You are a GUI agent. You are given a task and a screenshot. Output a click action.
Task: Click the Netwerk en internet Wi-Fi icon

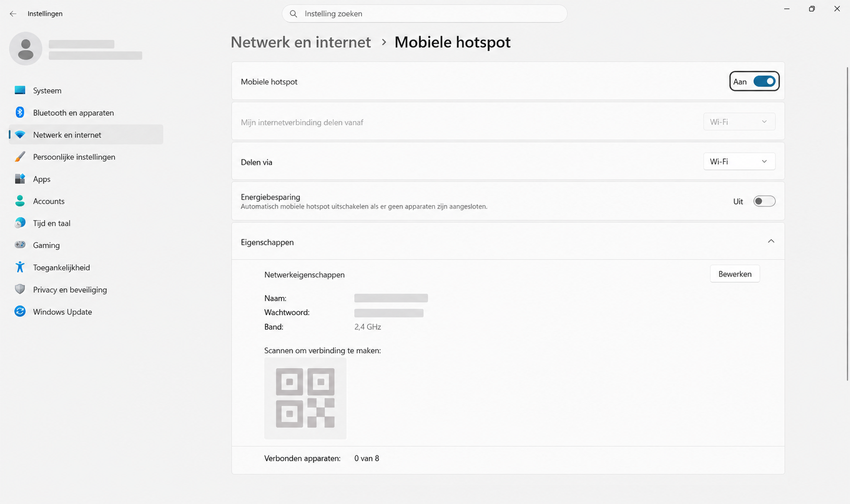[x=20, y=135]
